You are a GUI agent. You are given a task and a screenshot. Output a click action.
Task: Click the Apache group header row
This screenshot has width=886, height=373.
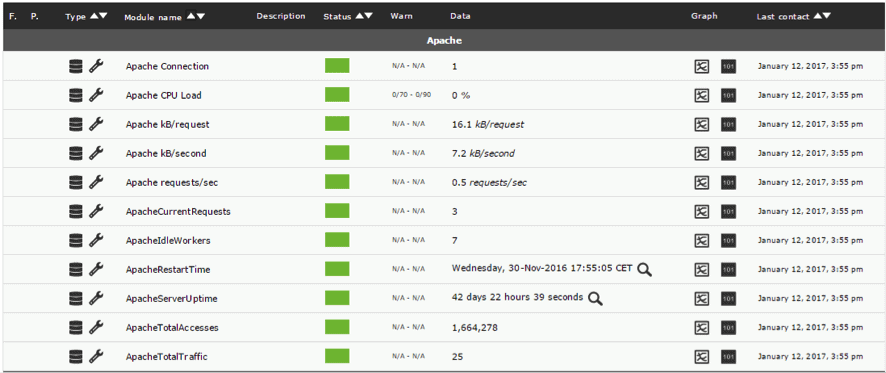pyautogui.click(x=443, y=41)
